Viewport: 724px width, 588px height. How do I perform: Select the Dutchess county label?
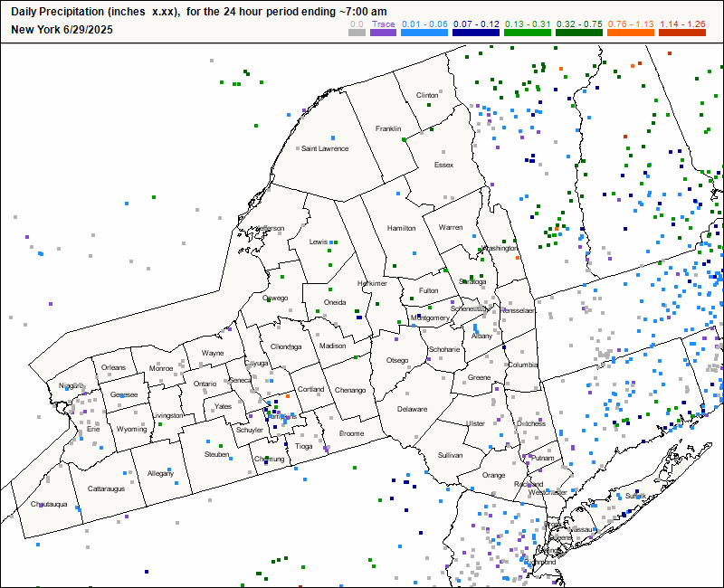coord(531,423)
